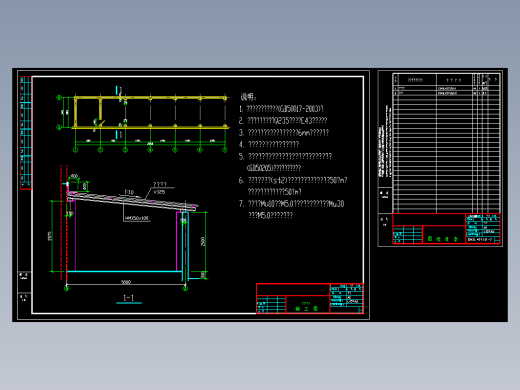Click the vertical notes text on the right sheet margin
Screen dimensions: 520x390
tap(385, 141)
